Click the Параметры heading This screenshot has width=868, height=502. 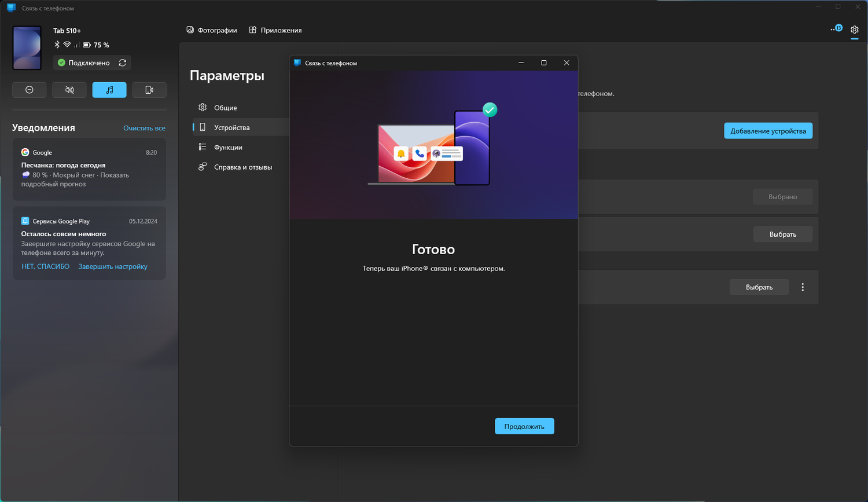tap(227, 75)
